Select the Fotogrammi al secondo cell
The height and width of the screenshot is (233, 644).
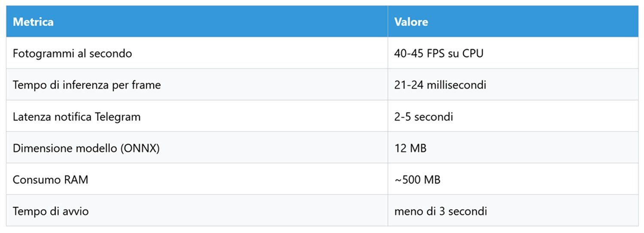tap(197, 53)
